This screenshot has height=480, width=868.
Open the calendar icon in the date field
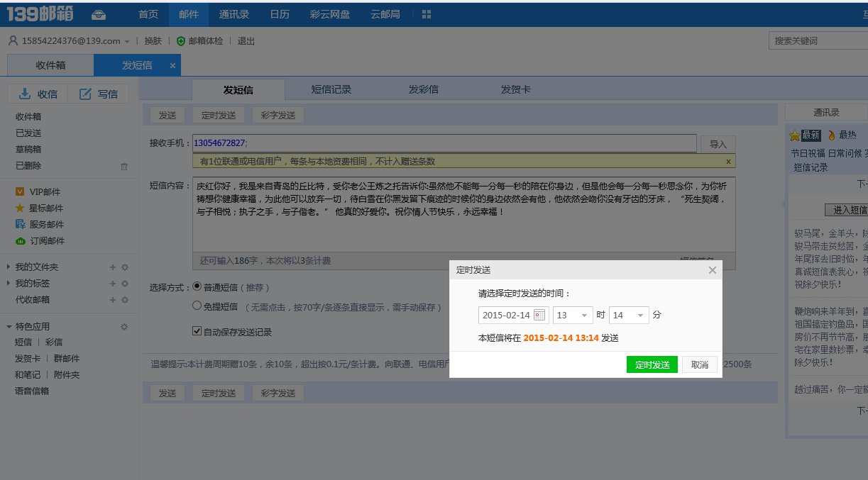point(539,315)
